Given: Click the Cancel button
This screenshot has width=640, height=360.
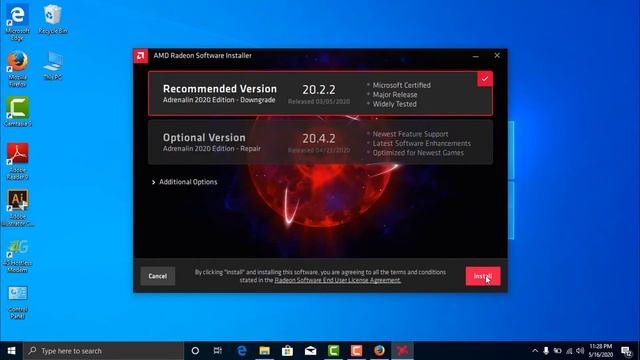Looking at the screenshot, I should point(158,276).
